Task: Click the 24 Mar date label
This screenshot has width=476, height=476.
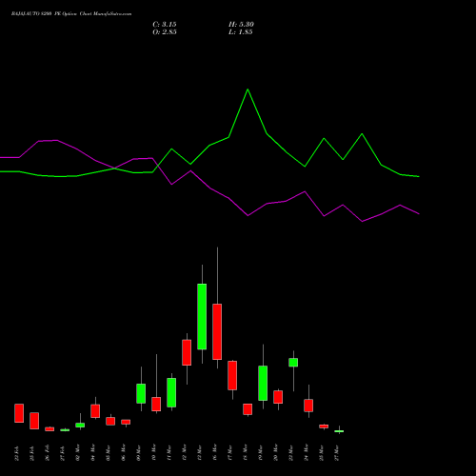Action: click(307, 452)
